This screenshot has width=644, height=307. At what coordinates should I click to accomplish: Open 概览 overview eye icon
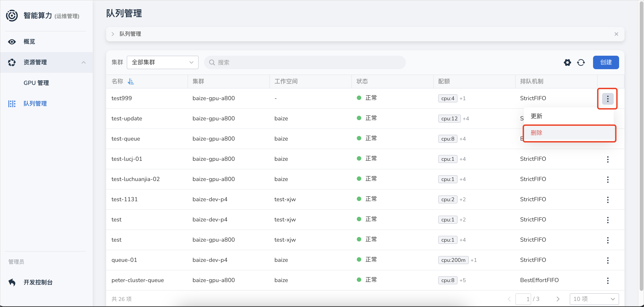[x=12, y=42]
